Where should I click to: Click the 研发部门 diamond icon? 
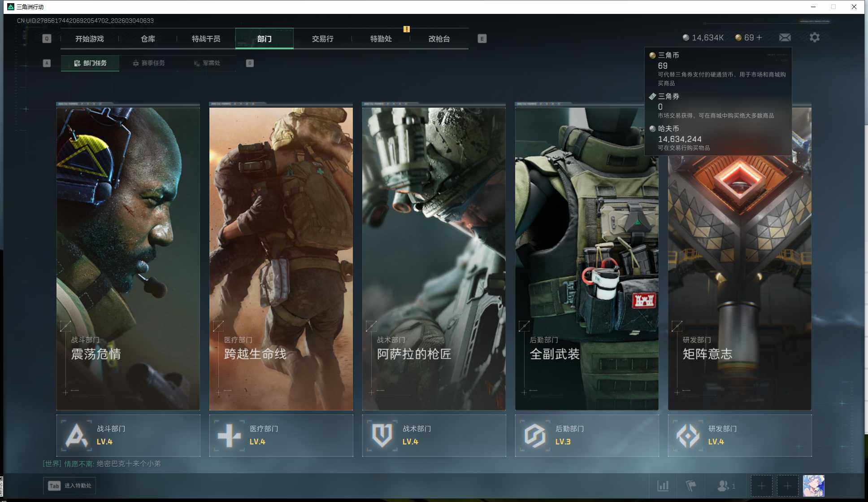pos(688,435)
